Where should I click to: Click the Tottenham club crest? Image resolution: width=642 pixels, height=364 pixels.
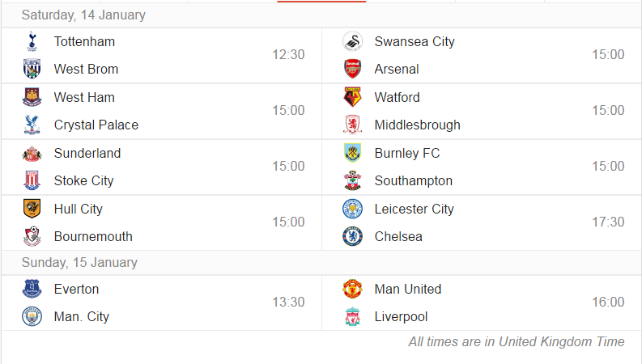point(32,41)
